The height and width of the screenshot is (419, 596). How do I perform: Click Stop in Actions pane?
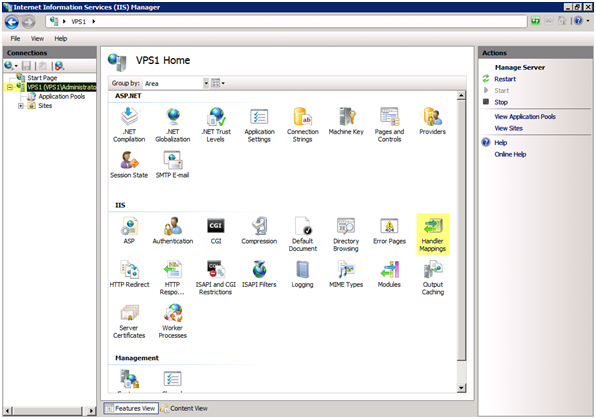point(501,102)
